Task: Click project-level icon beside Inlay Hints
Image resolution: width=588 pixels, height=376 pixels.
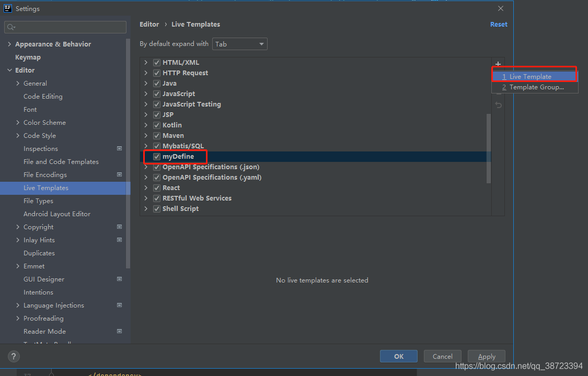Action: (x=119, y=240)
